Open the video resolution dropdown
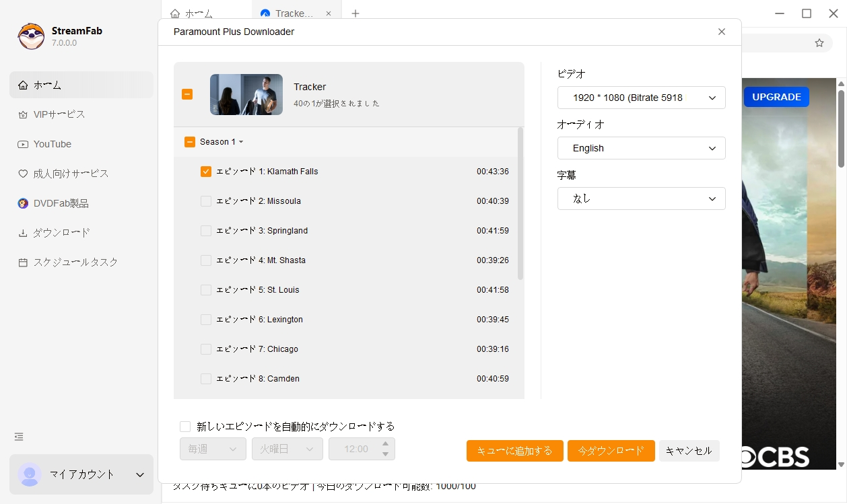The image size is (847, 504). click(x=641, y=98)
